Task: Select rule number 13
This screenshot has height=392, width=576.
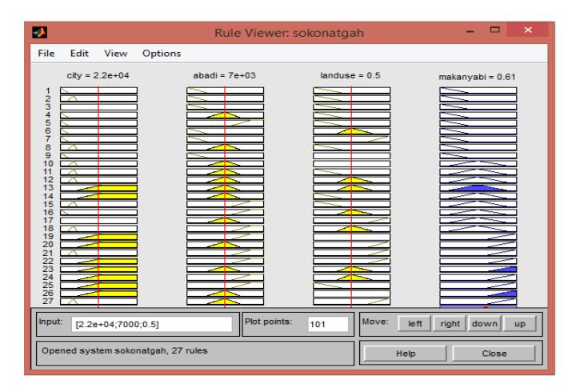Action: 48,188
